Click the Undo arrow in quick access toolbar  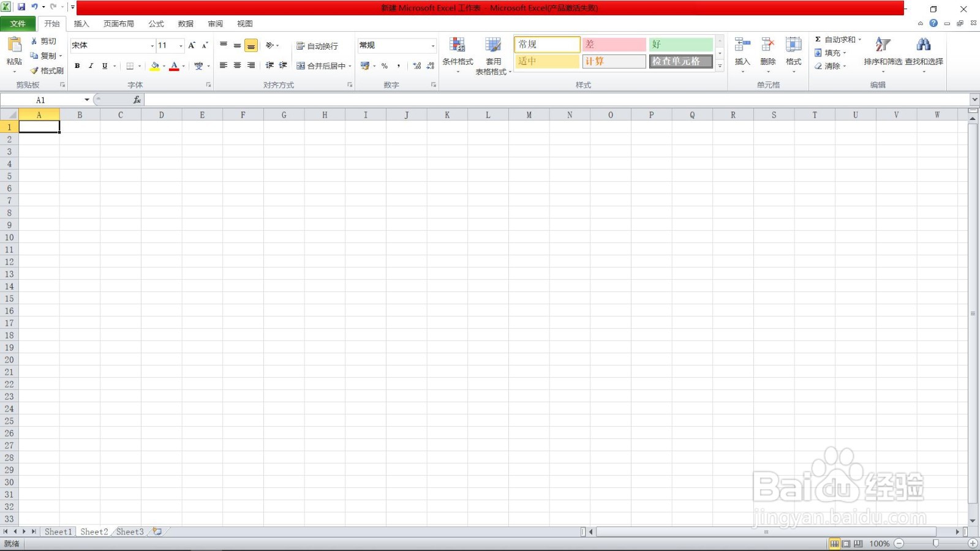point(35,7)
